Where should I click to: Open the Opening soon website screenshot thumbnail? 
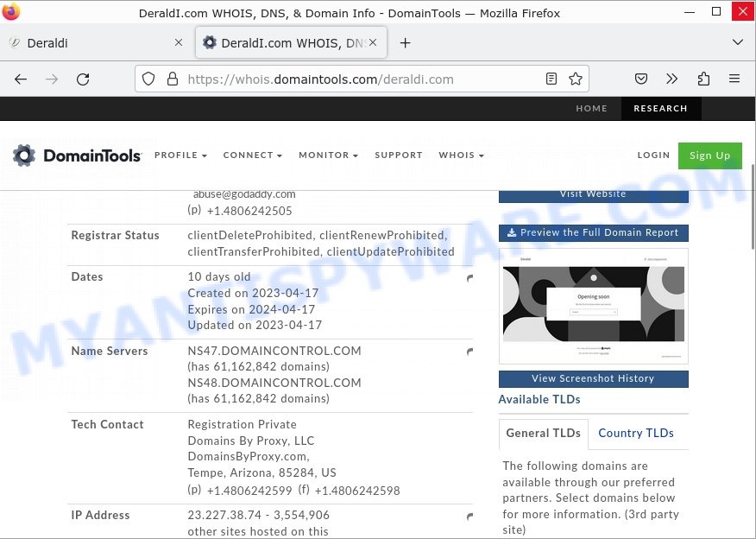click(593, 306)
